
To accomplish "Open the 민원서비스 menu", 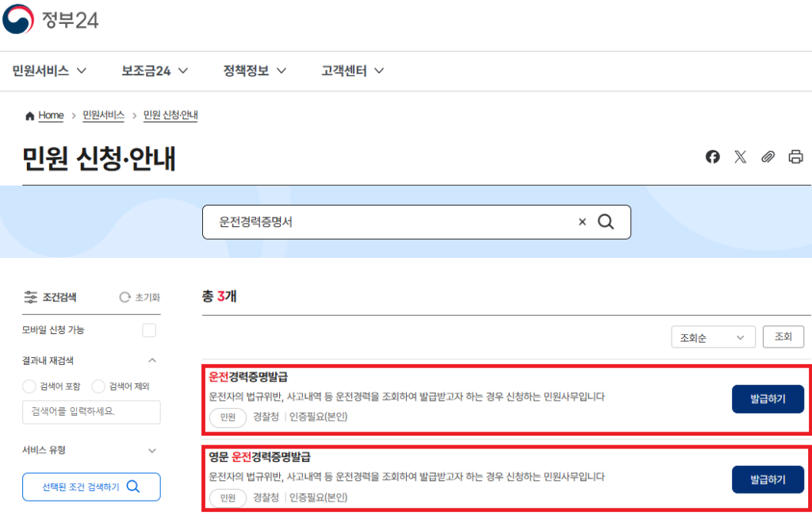I will pyautogui.click(x=48, y=71).
